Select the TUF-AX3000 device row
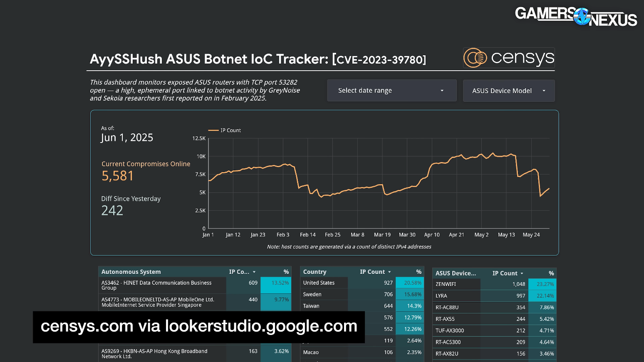This screenshot has height=362, width=644. [494, 331]
